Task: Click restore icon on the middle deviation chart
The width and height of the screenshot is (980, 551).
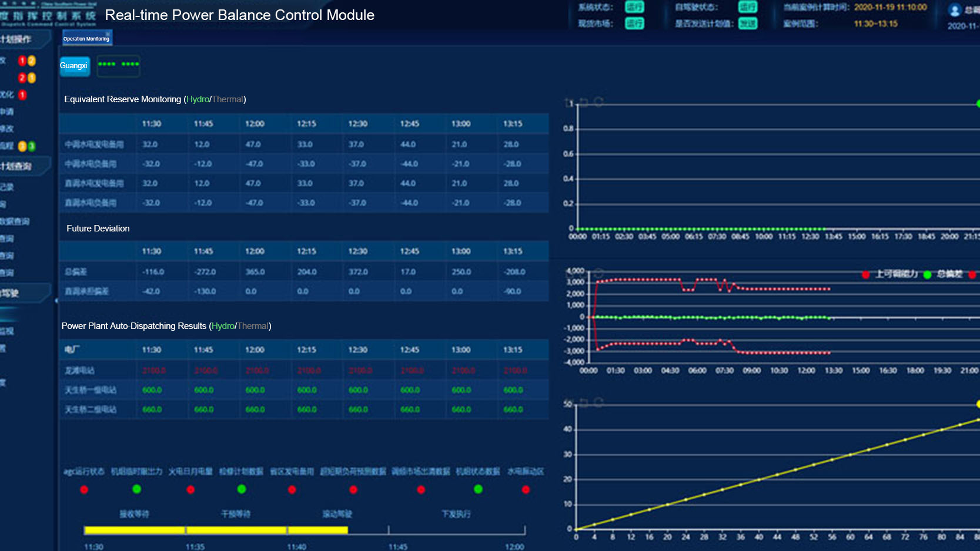Action: pos(598,273)
